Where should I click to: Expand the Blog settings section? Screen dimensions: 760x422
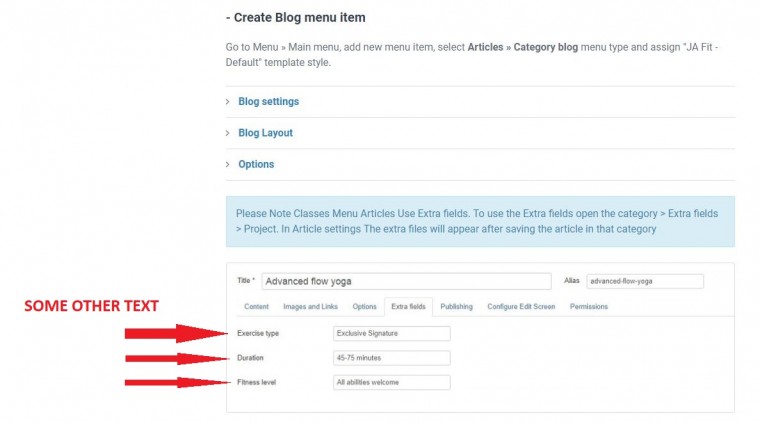click(268, 102)
